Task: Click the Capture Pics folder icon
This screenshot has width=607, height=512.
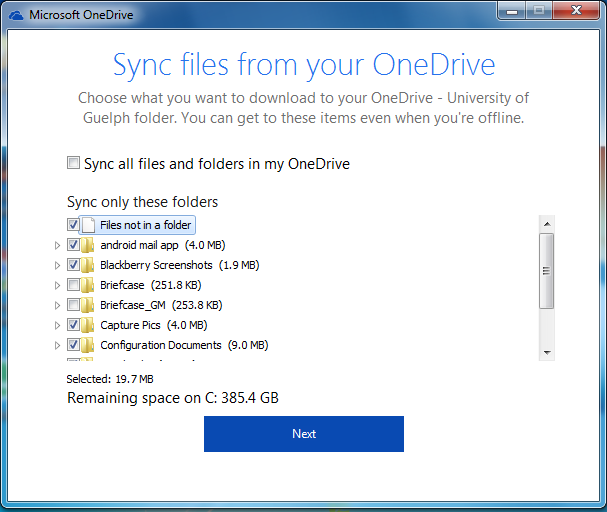Action: [88, 325]
